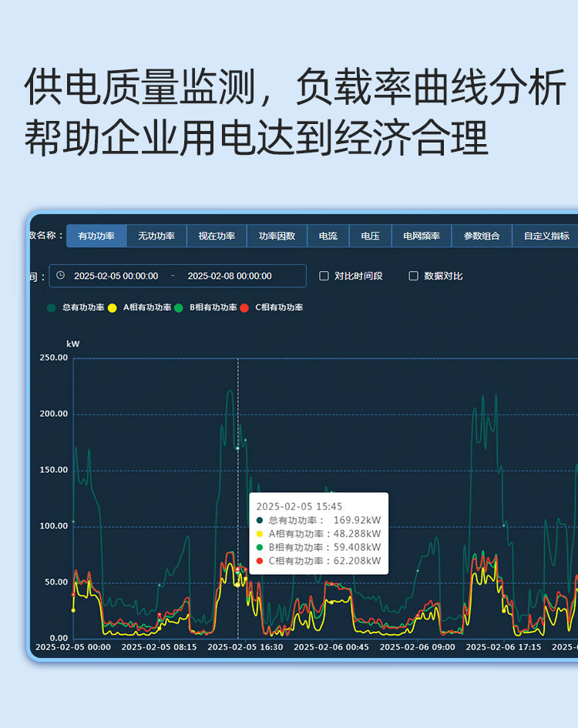Image resolution: width=578 pixels, height=728 pixels.
Task: Select the 电压 tab
Action: coord(371,236)
